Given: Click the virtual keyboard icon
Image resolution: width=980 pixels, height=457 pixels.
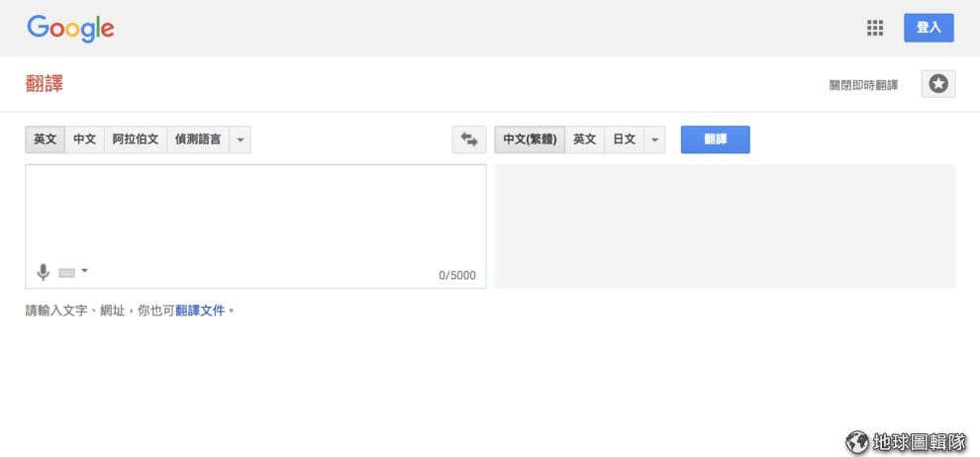Looking at the screenshot, I should [x=67, y=272].
